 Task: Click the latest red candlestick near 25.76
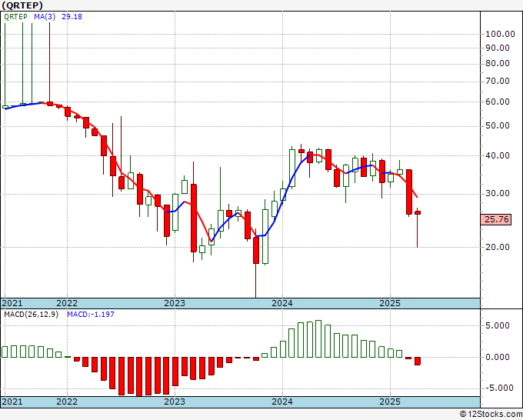[x=418, y=212]
